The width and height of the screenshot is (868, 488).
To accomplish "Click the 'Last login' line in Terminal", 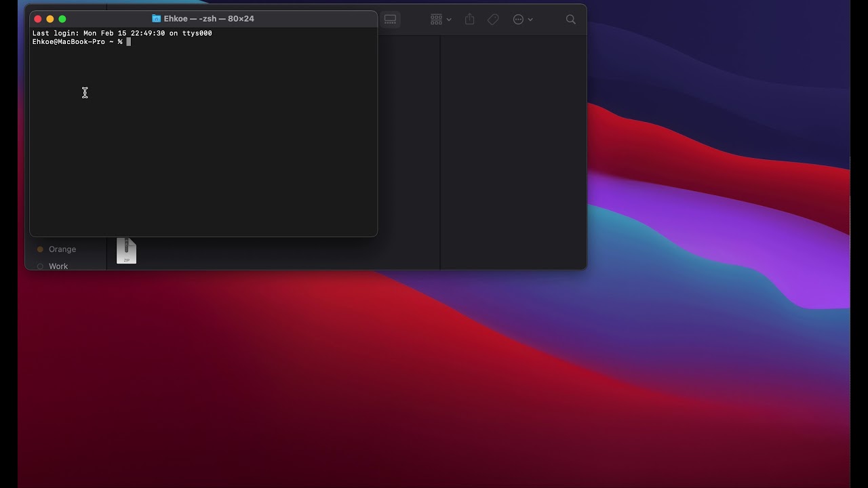I will pos(122,33).
